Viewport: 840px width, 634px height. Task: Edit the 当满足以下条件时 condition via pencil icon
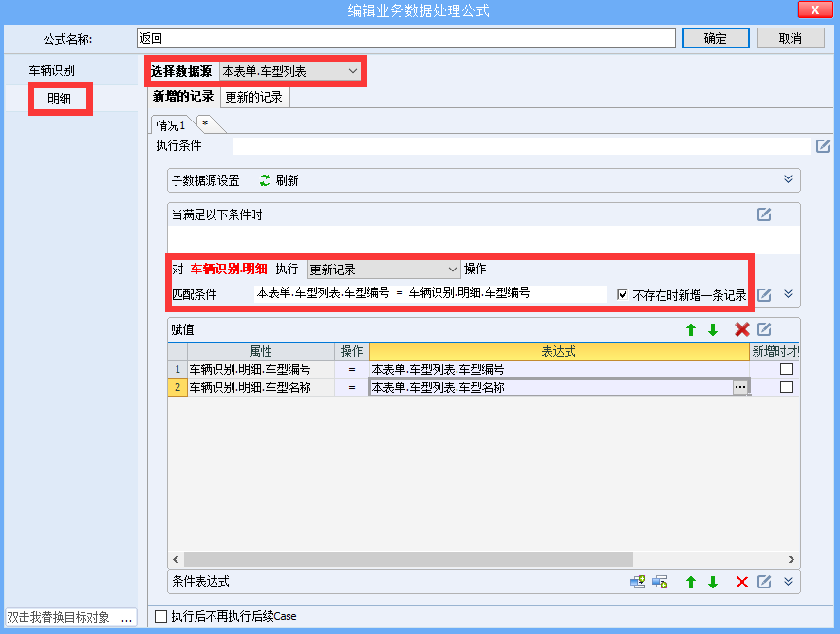tap(764, 214)
